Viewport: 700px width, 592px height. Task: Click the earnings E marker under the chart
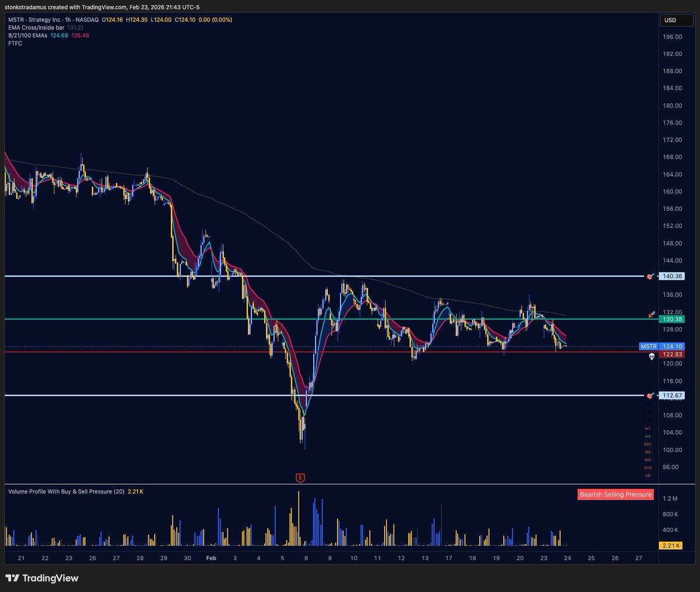300,478
